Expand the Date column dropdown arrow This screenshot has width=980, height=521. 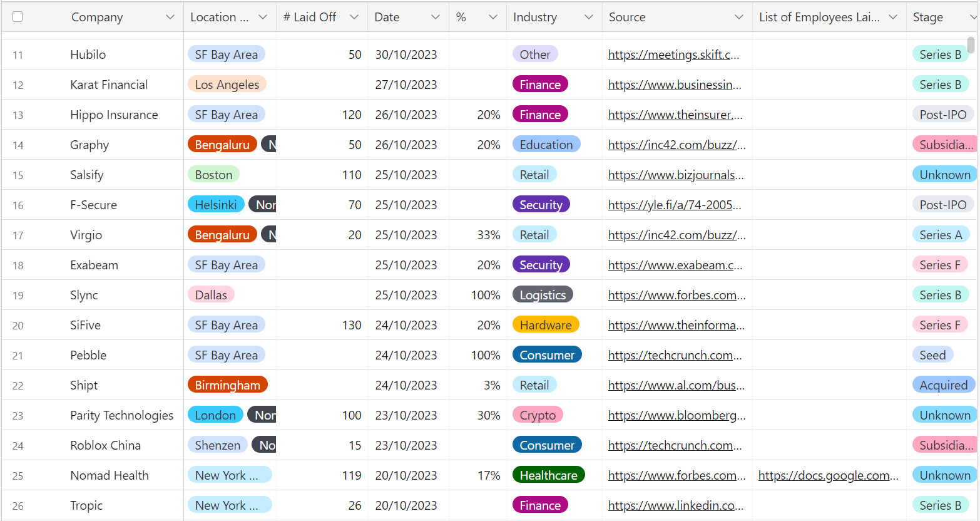pos(436,17)
